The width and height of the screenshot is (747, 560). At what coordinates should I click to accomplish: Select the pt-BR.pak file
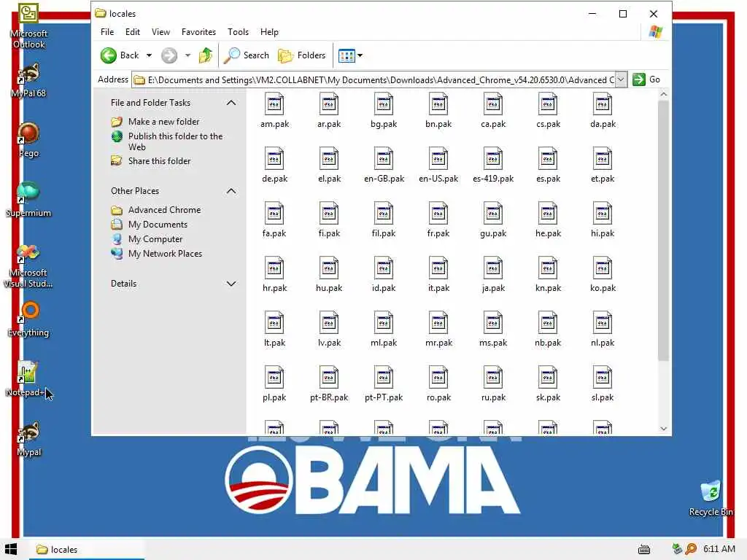click(329, 385)
